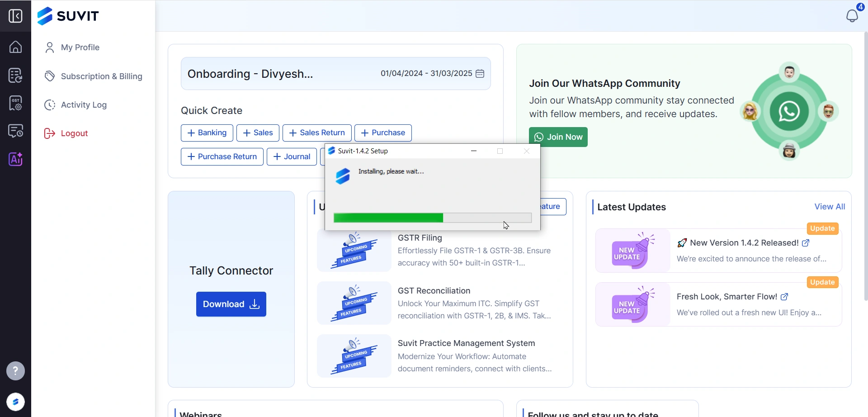This screenshot has height=417, width=868.
Task: Click the page vertical scrollbar
Action: point(865,166)
